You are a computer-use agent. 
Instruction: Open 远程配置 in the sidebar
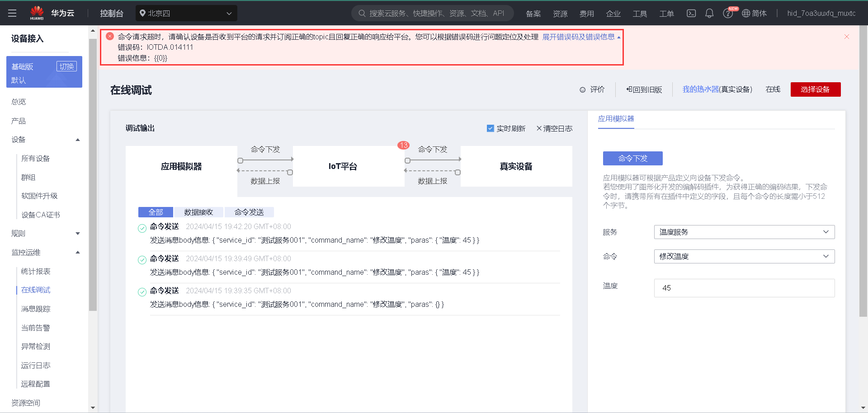[x=36, y=384]
